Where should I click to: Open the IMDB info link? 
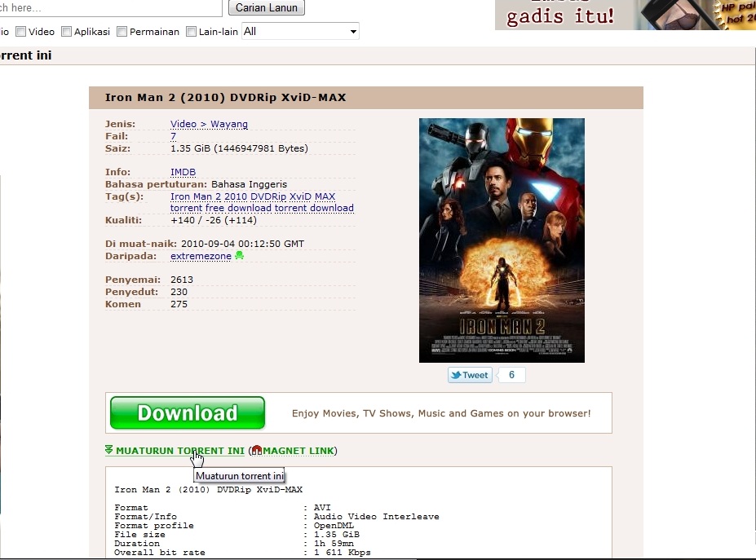click(x=183, y=172)
